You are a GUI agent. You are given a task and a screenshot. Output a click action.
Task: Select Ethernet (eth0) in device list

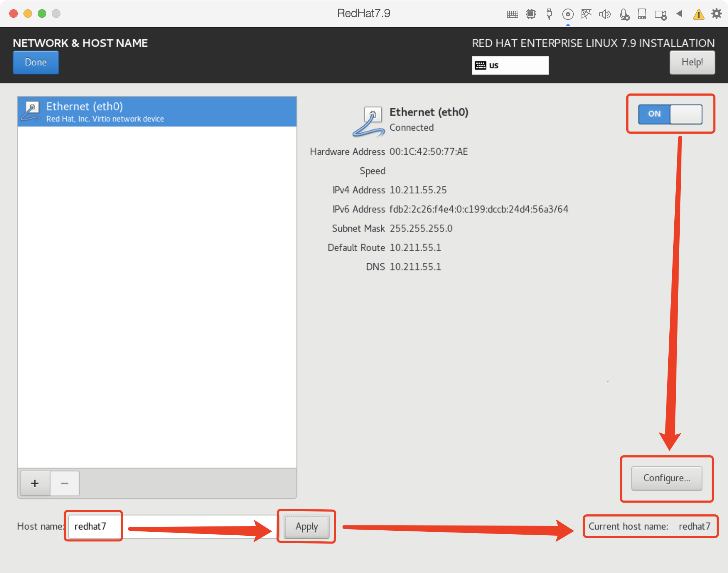click(x=157, y=112)
